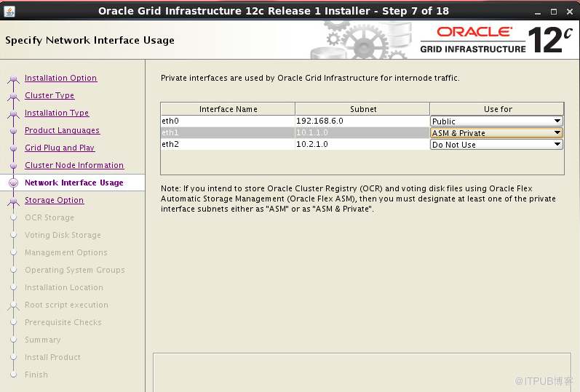Image resolution: width=580 pixels, height=392 pixels.
Task: Click the current-step marker beside Network Interface Usage
Action: 14,183
